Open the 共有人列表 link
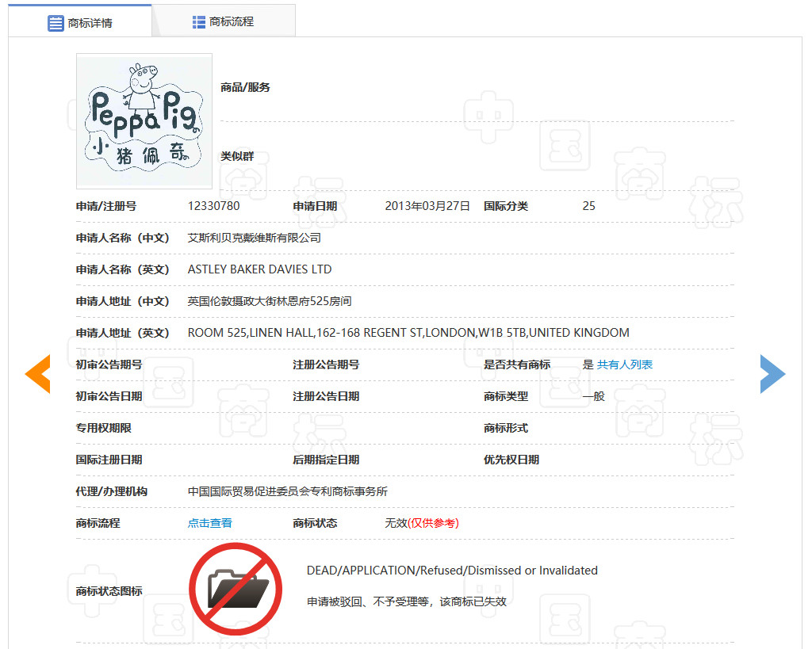 [625, 365]
